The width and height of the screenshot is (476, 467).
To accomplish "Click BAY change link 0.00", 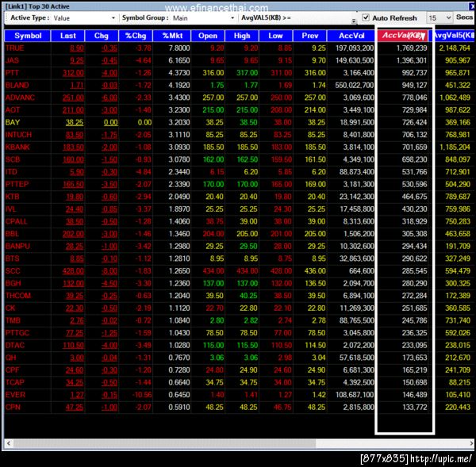I will tap(110, 122).
